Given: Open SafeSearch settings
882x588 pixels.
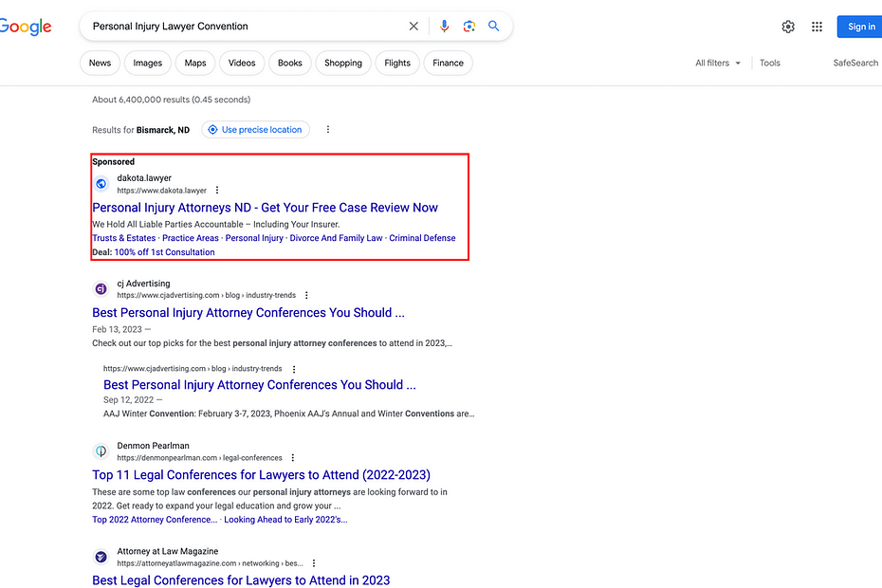Looking at the screenshot, I should click(855, 63).
